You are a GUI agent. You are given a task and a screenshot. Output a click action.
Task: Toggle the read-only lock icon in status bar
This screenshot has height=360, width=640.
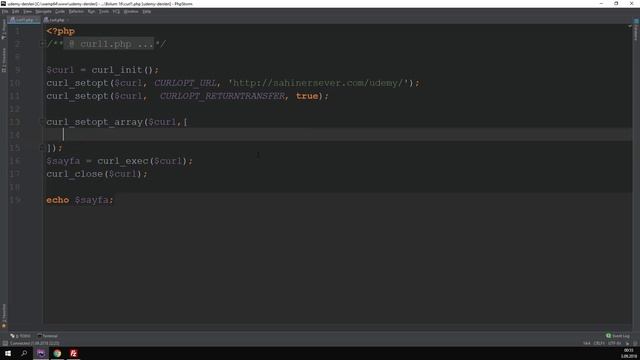coord(628,344)
